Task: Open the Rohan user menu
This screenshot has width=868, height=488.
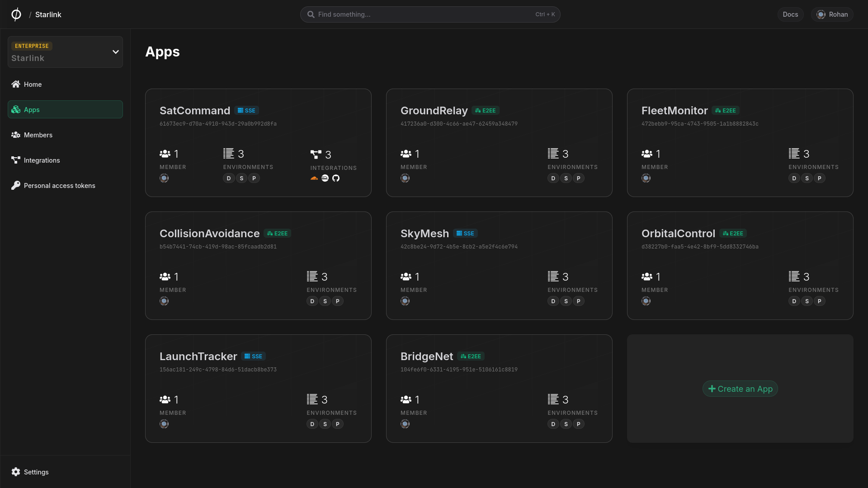Action: click(832, 14)
